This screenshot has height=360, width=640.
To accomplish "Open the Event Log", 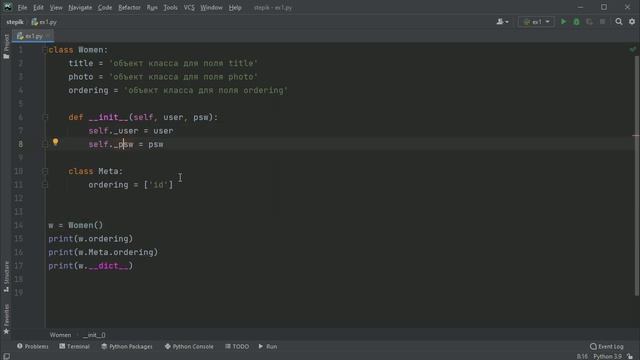I will click(x=607, y=346).
